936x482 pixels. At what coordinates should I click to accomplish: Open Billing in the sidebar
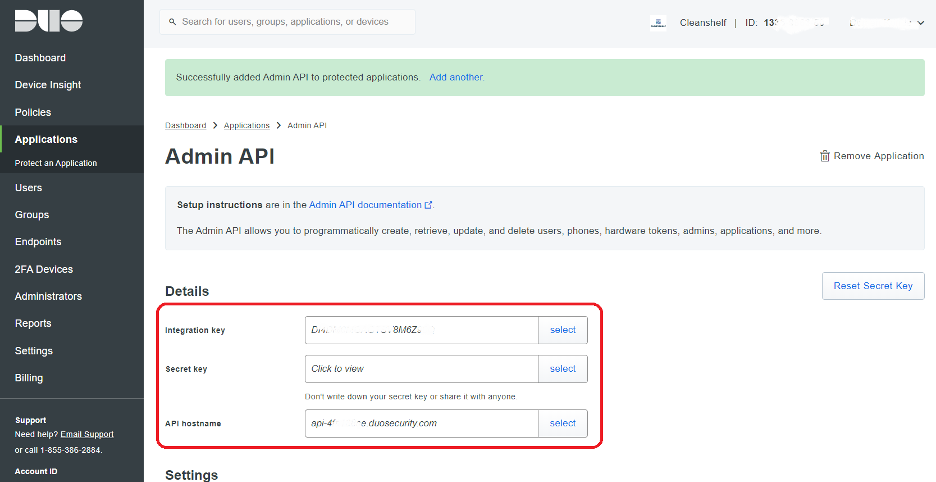pos(29,377)
